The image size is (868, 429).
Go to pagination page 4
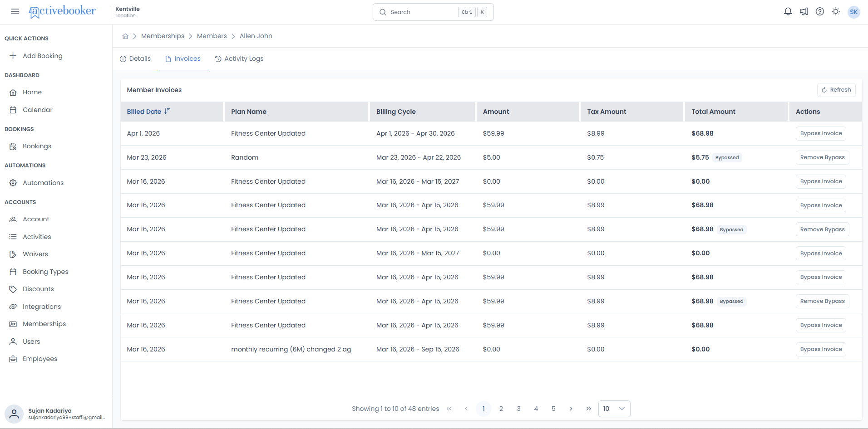(536, 409)
